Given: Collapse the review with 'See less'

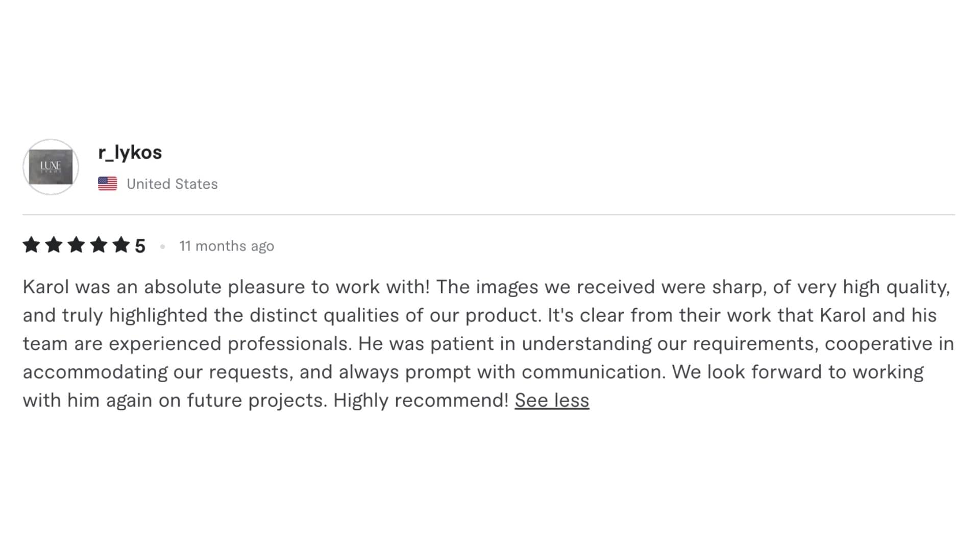Looking at the screenshot, I should coord(552,400).
